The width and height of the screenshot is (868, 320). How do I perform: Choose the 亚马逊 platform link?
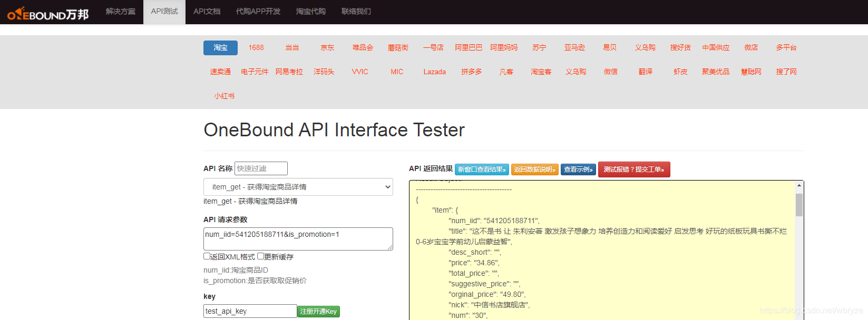tap(574, 48)
